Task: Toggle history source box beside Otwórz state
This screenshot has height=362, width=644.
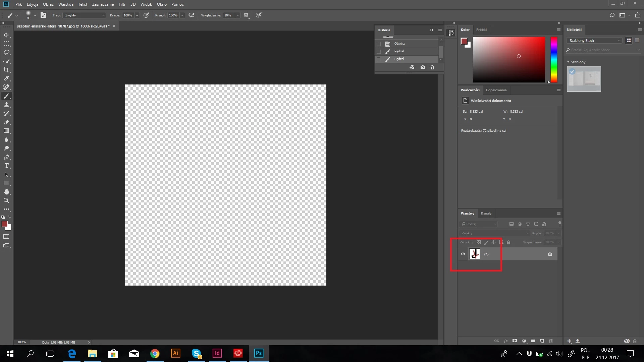Action: [x=379, y=44]
